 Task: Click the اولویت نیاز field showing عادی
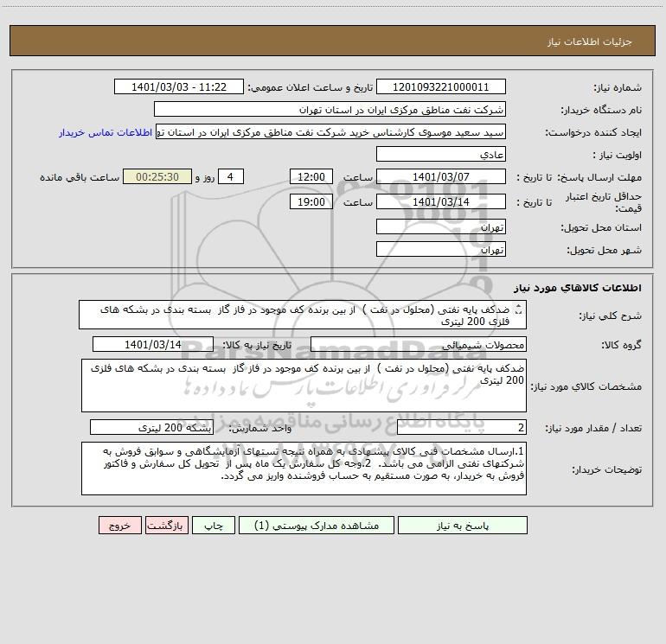point(441,154)
